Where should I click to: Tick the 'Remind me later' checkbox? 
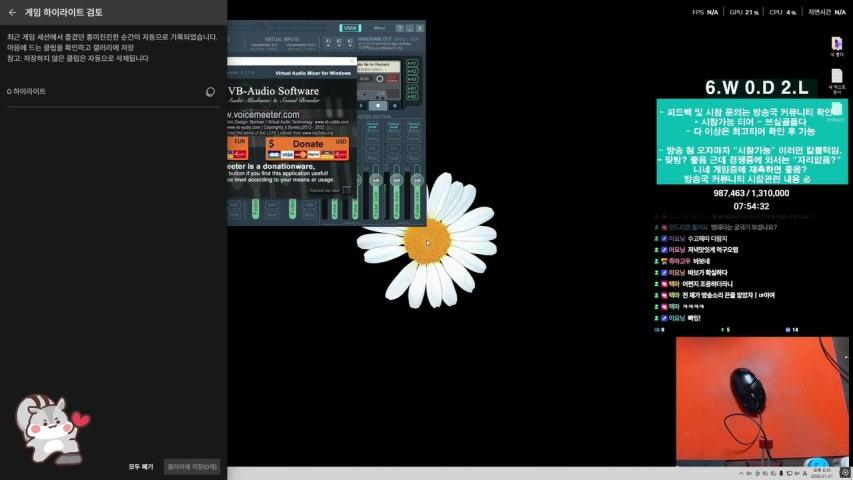pyautogui.click(x=347, y=189)
